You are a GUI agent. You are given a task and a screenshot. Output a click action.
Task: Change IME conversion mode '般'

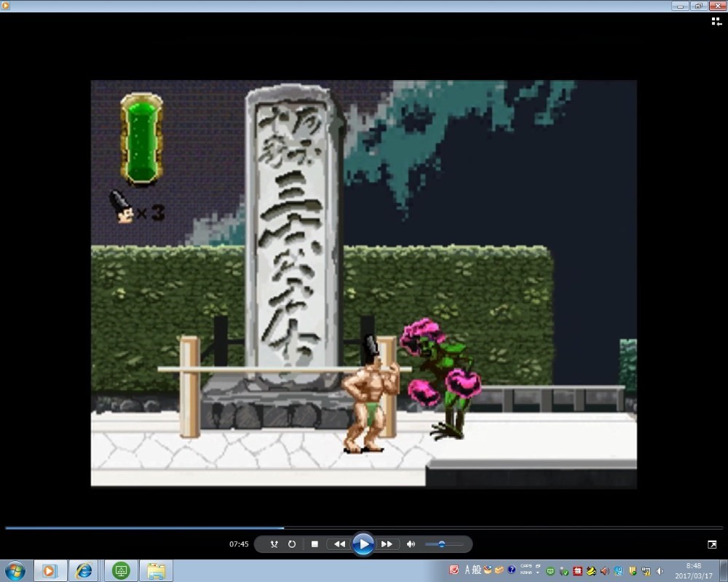click(477, 570)
